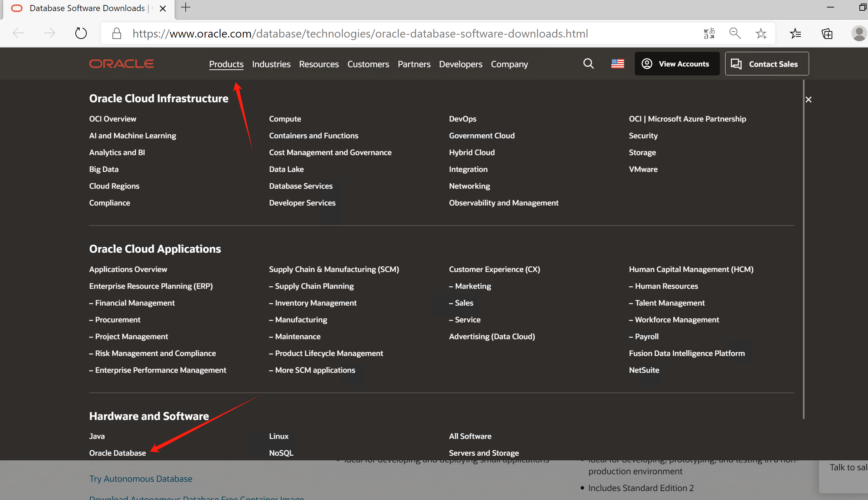Open browser collections
Screen dimensions: 868x500
[x=827, y=33]
